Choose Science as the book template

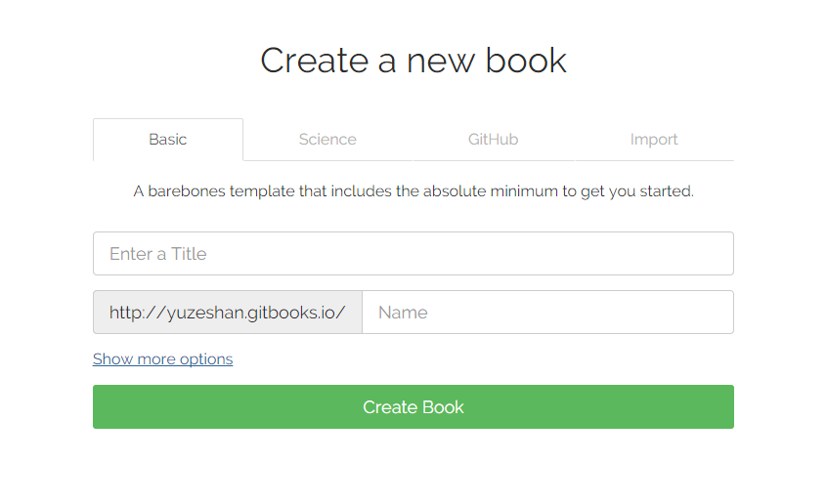[x=327, y=140]
